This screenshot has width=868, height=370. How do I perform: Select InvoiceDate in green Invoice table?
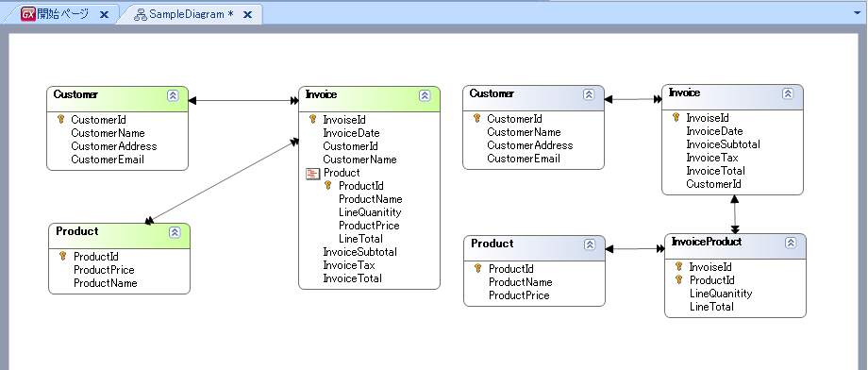click(x=352, y=133)
